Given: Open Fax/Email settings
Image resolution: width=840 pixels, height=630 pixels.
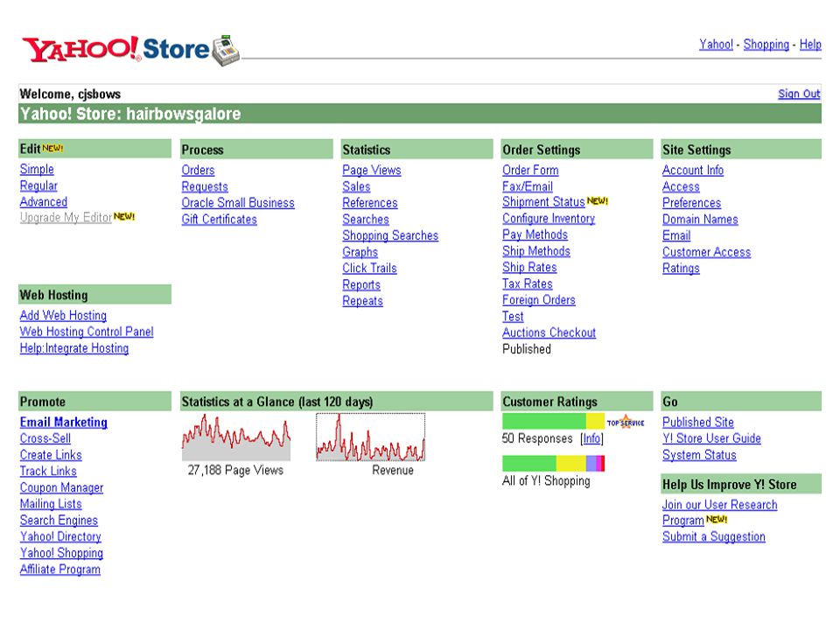Looking at the screenshot, I should coord(528,187).
